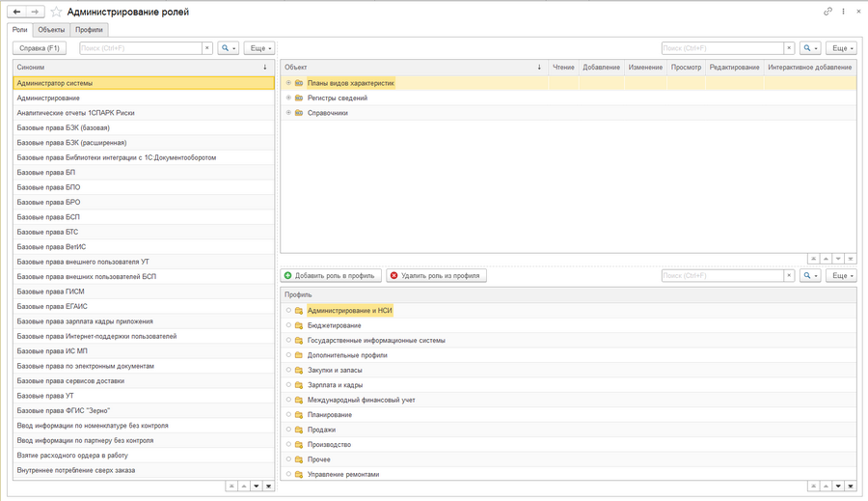This screenshot has width=868, height=501.
Task: Open magnifier search menu above objects table
Action: coord(810,48)
